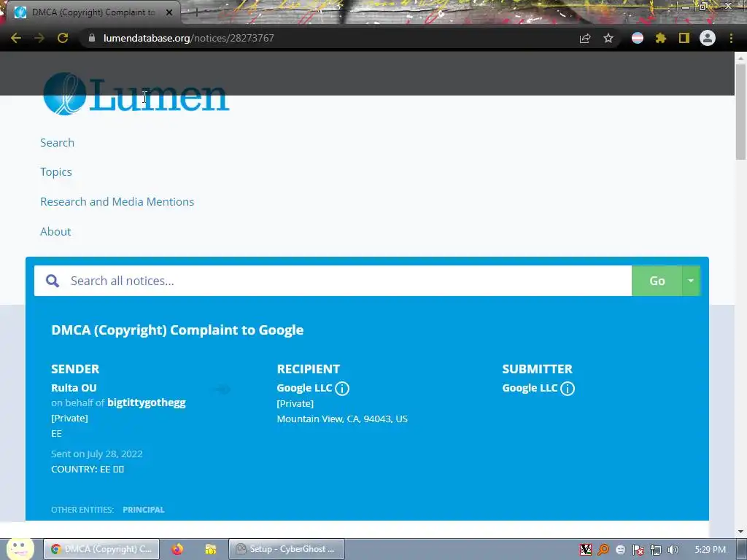747x560 pixels.
Task: Open Chrome's three-dot menu
Action: point(731,38)
